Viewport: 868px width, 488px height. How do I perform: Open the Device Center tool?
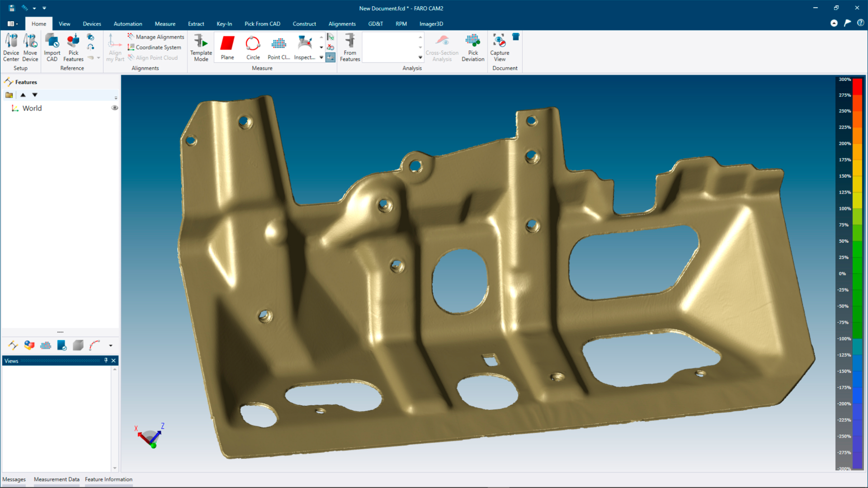click(11, 47)
